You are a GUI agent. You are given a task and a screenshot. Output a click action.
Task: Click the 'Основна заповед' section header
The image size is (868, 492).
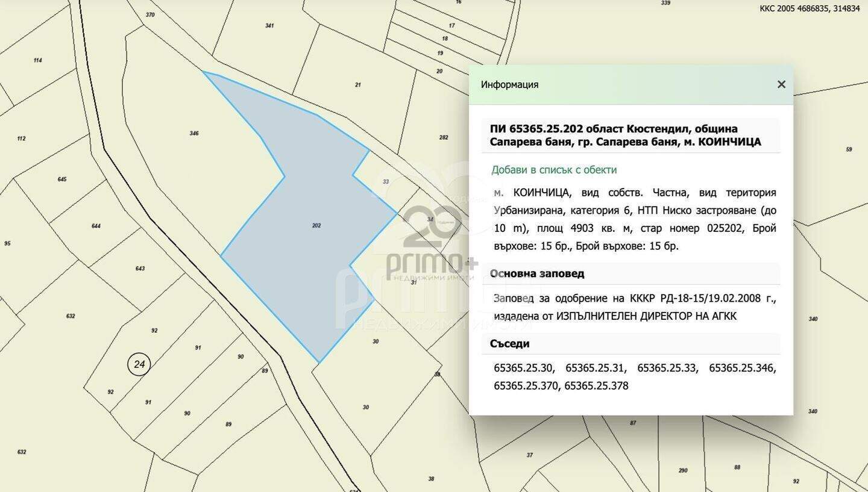click(x=537, y=273)
